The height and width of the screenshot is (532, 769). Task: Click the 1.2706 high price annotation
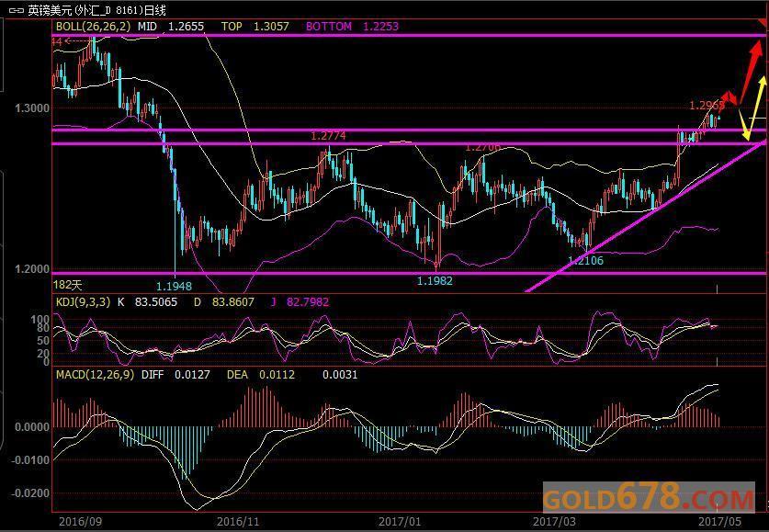(x=482, y=147)
